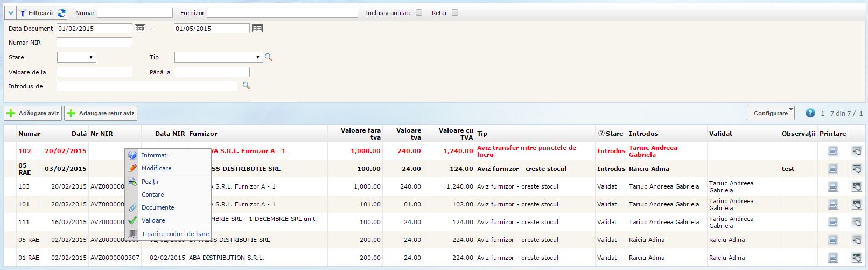Enable the Inclusiv anulate checkbox
This screenshot has width=868, height=270.
[x=419, y=13]
